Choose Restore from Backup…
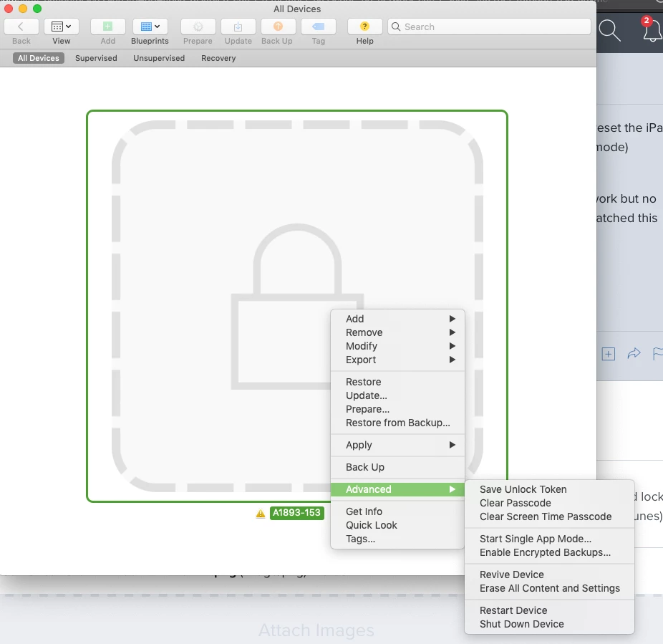The image size is (663, 644). (397, 423)
